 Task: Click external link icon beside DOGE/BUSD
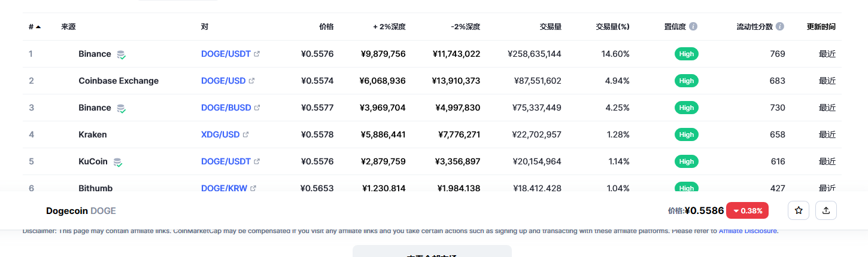257,108
